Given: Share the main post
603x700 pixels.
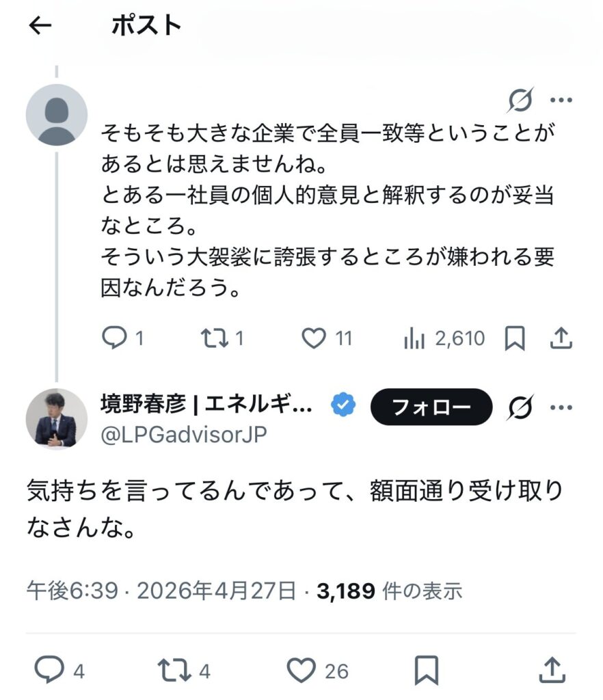Looking at the screenshot, I should [550, 671].
